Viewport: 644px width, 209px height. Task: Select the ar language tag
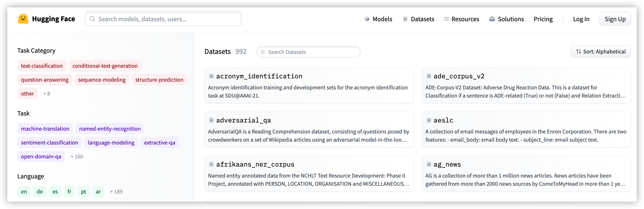pos(98,191)
